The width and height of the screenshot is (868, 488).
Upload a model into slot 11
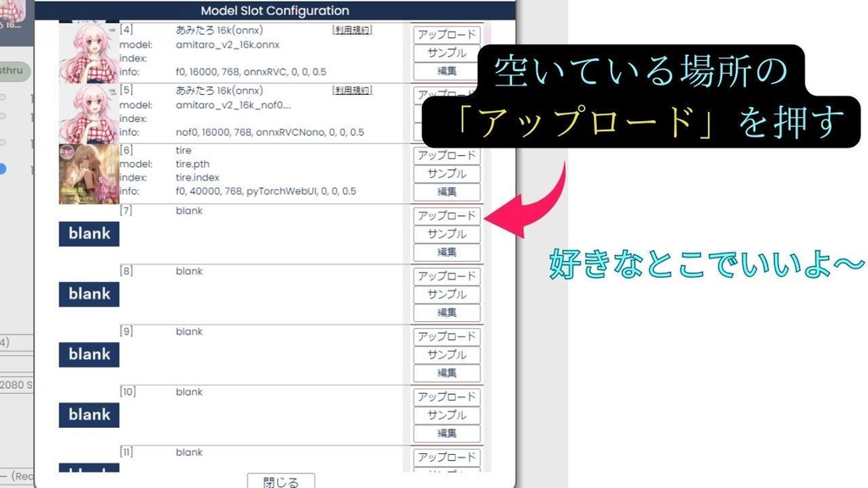(447, 457)
